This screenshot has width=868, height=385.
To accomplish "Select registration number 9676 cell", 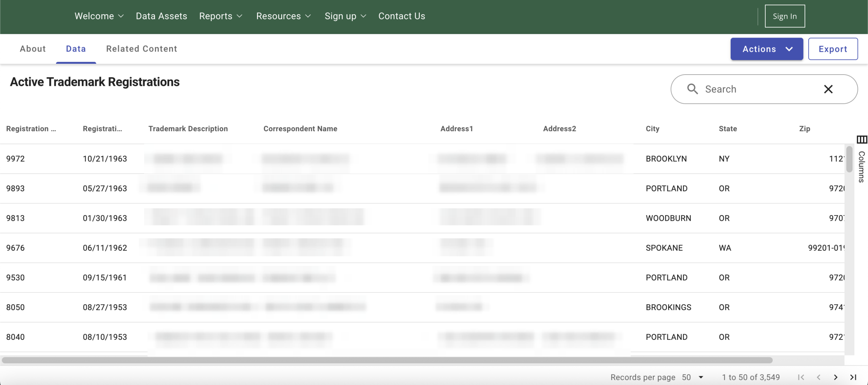I will 15,248.
